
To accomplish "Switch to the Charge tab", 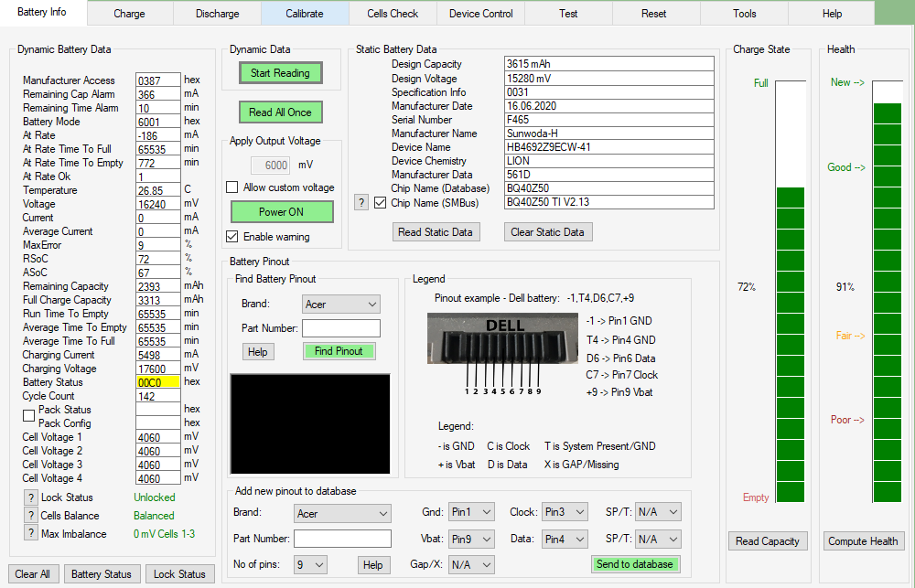I will (x=130, y=14).
